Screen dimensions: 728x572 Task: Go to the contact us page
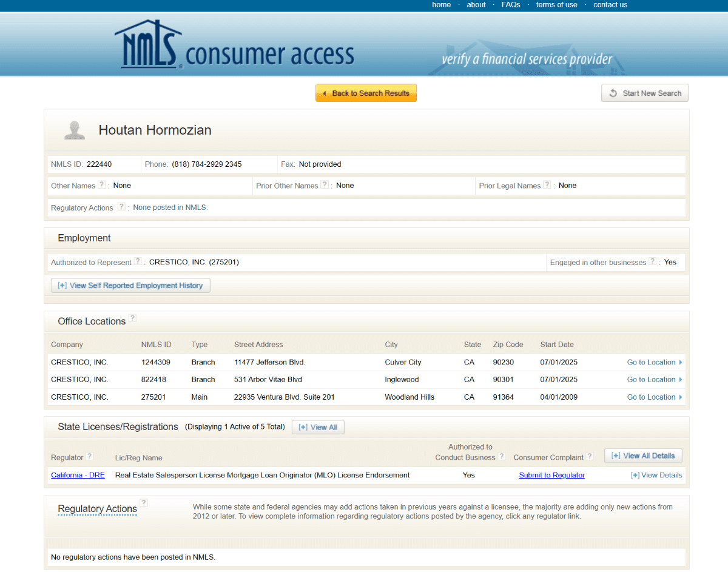pyautogui.click(x=610, y=5)
